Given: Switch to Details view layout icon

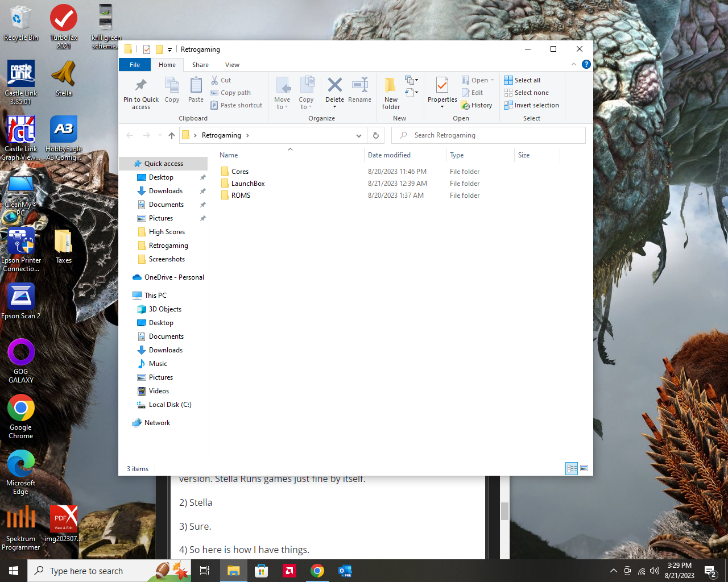Looking at the screenshot, I should coord(572,468).
